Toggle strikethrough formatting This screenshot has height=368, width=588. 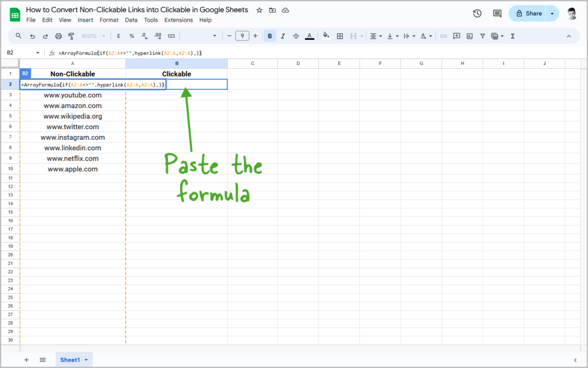(x=296, y=36)
